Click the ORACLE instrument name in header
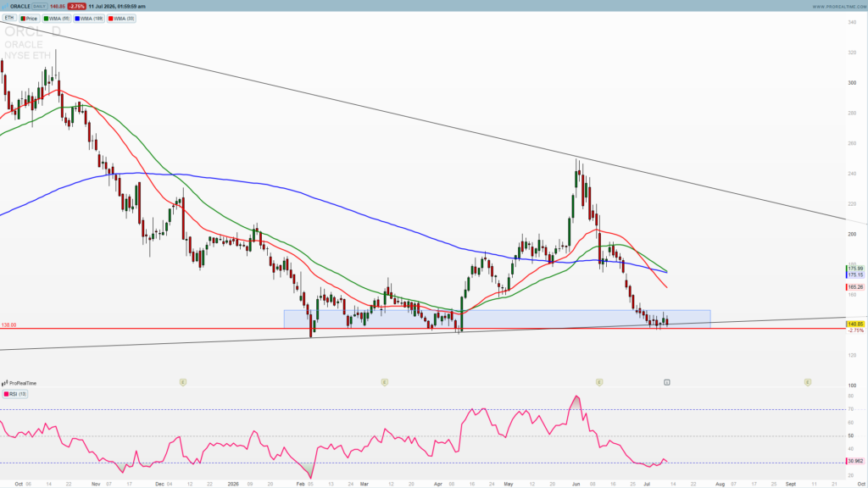The width and height of the screenshot is (868, 488). click(x=20, y=7)
